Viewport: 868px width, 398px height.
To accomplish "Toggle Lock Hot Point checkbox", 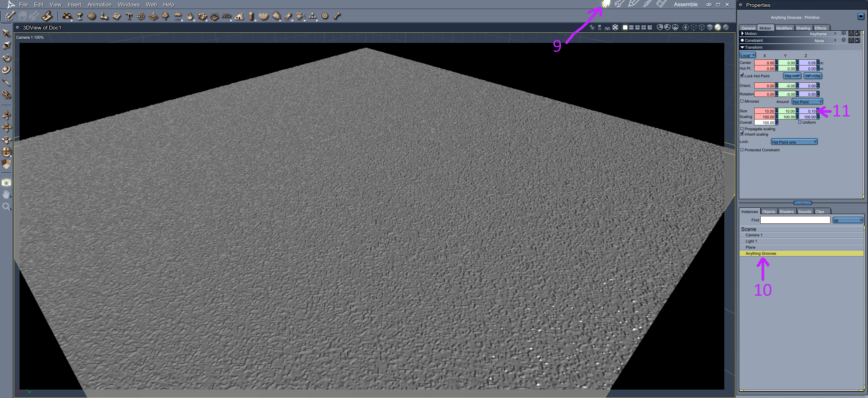I will pos(742,75).
